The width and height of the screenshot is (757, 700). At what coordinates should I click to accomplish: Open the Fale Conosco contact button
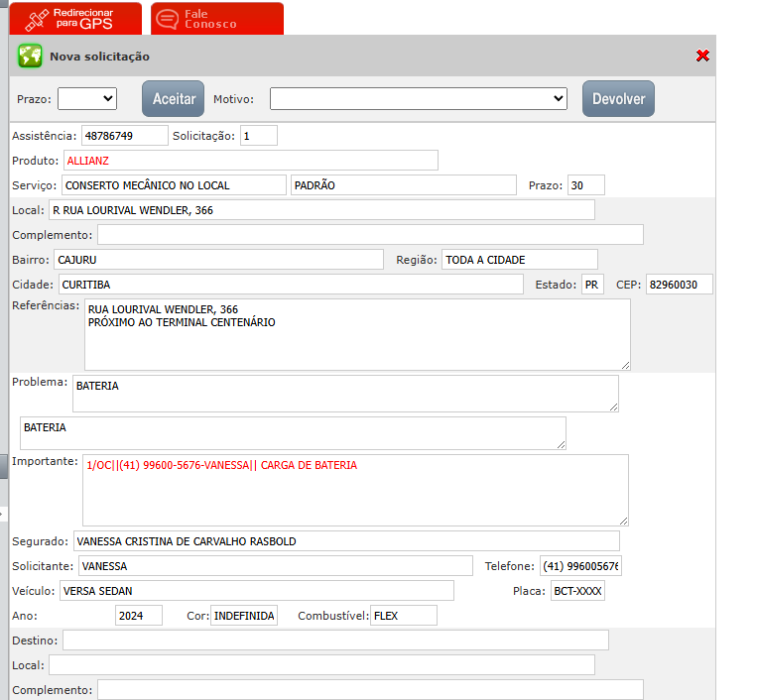(x=217, y=18)
